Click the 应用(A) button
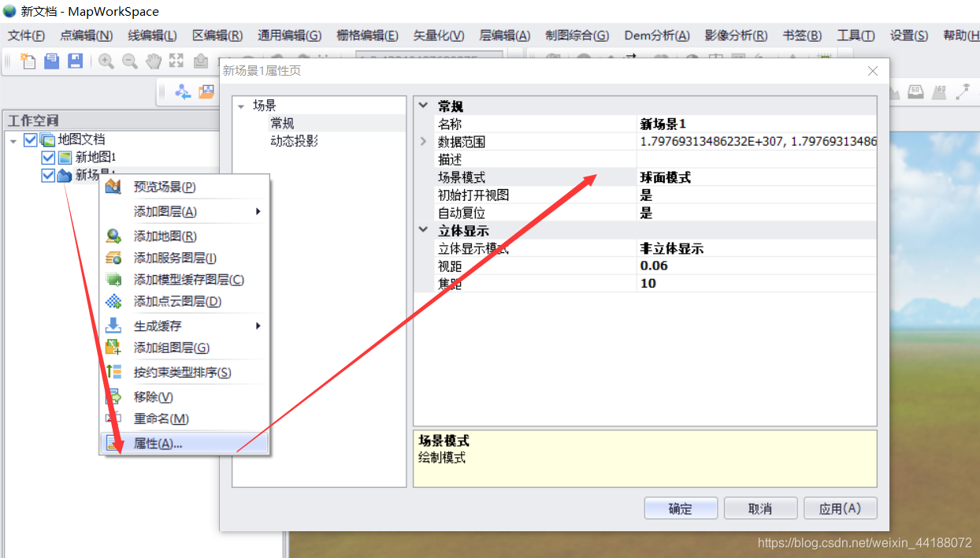The width and height of the screenshot is (980, 558). point(840,508)
